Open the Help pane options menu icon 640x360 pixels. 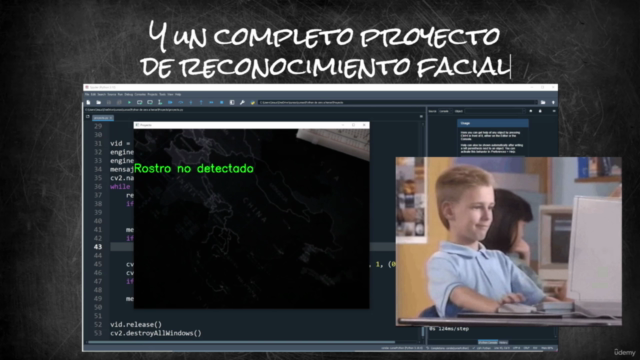554,111
